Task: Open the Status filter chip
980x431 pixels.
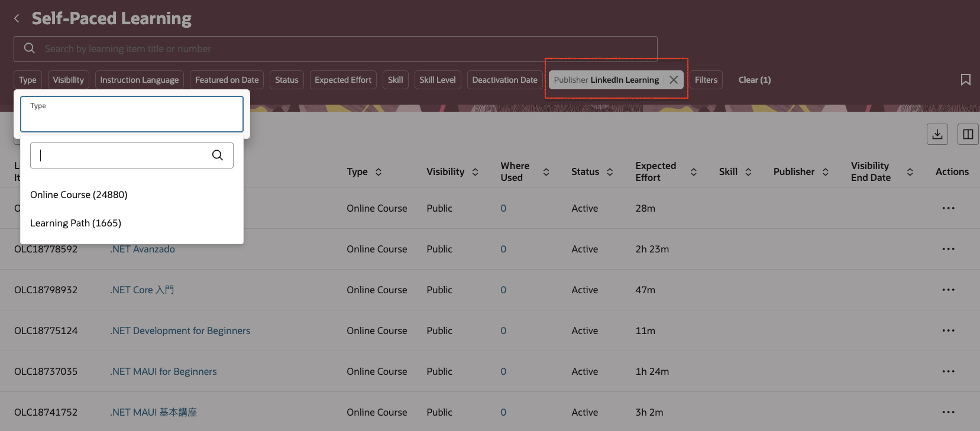Action: (287, 80)
